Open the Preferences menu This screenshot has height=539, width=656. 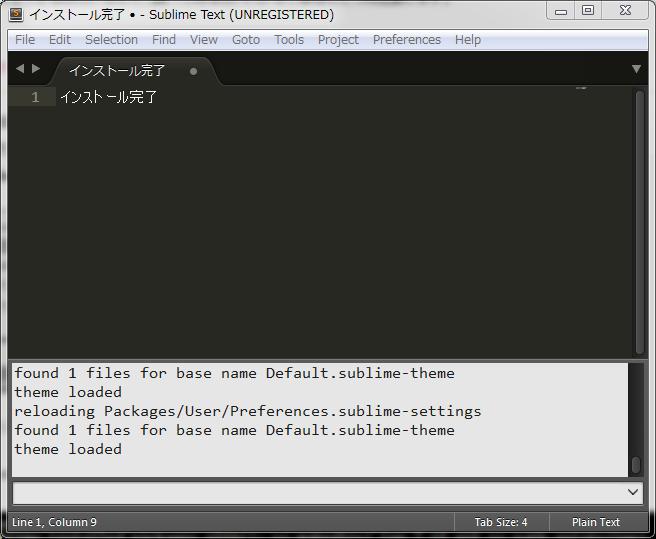tap(407, 40)
